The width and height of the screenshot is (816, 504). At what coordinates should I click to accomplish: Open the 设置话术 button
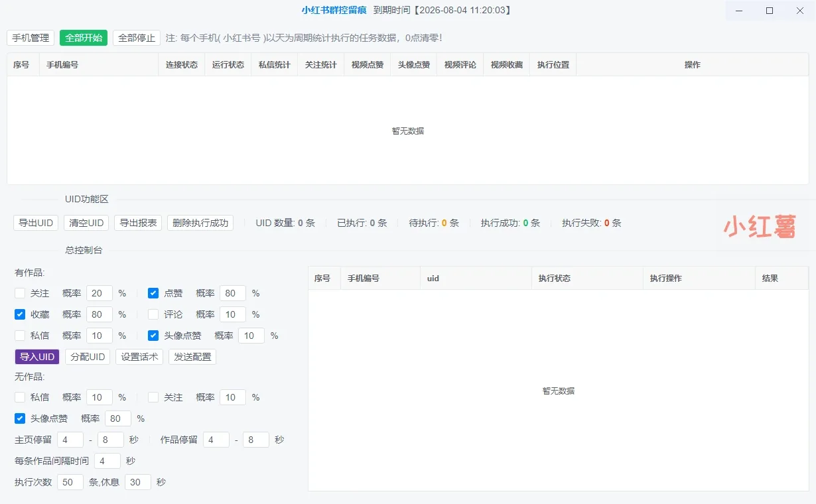(x=139, y=357)
